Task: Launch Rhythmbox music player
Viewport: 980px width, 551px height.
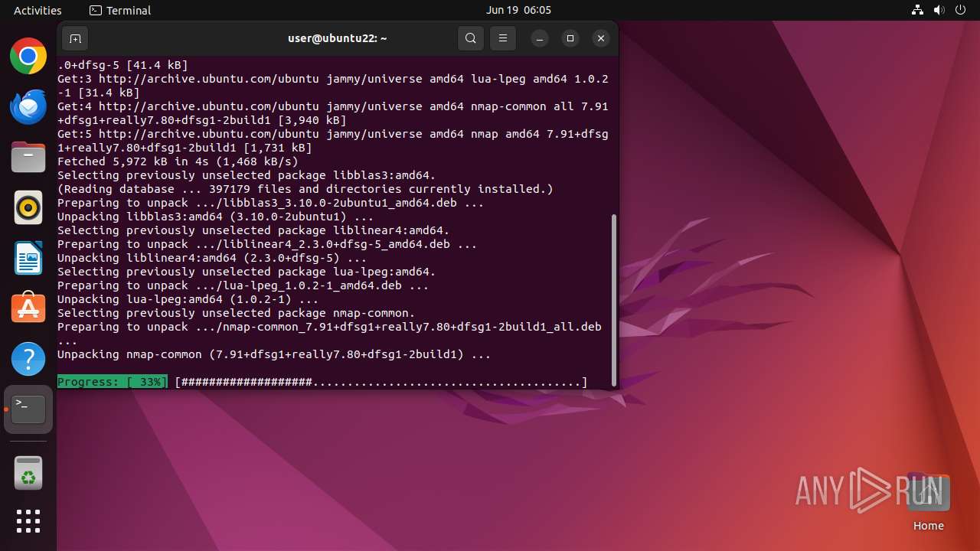Action: pyautogui.click(x=28, y=207)
